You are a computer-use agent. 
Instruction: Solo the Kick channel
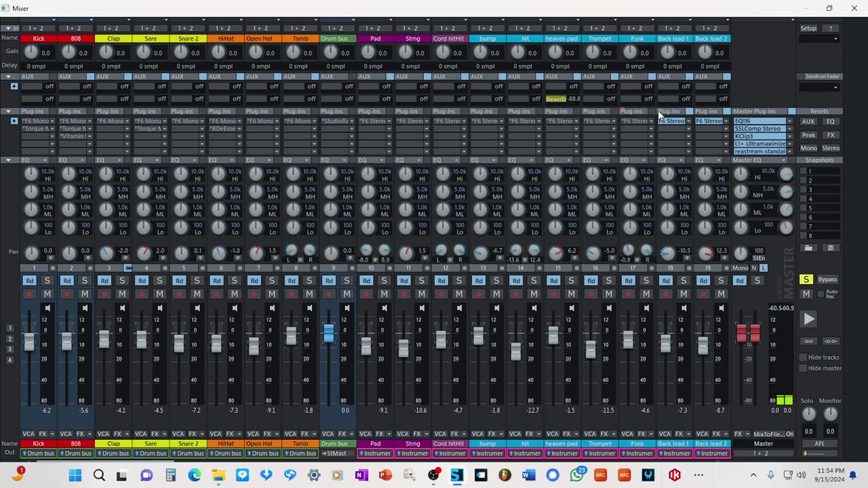coord(47,281)
